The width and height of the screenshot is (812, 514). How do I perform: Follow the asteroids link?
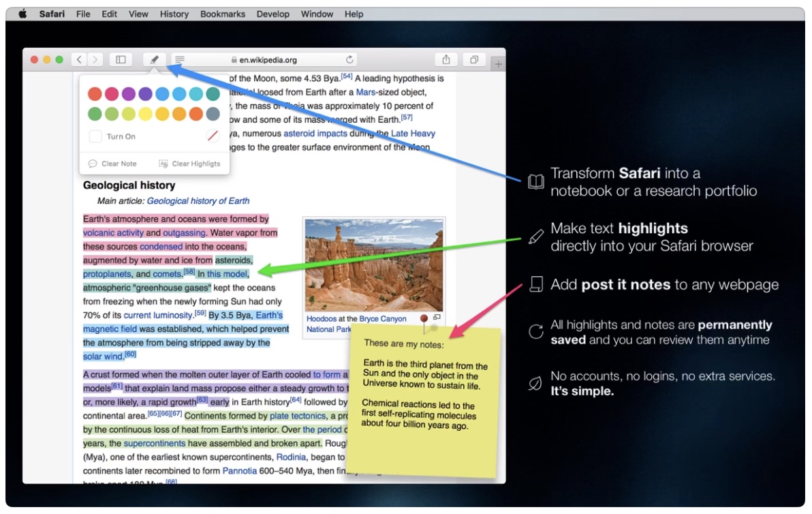pos(234,260)
